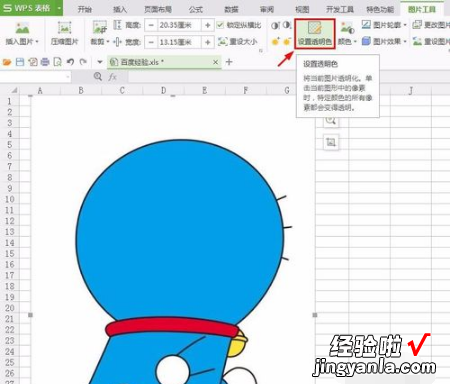Select the Crop (裁剪) tool icon

pos(99,27)
